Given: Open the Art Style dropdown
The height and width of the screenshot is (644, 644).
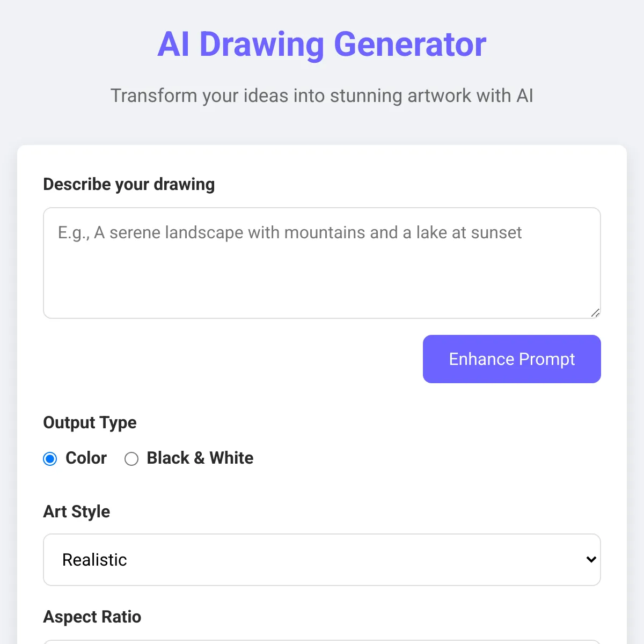Looking at the screenshot, I should (322, 560).
